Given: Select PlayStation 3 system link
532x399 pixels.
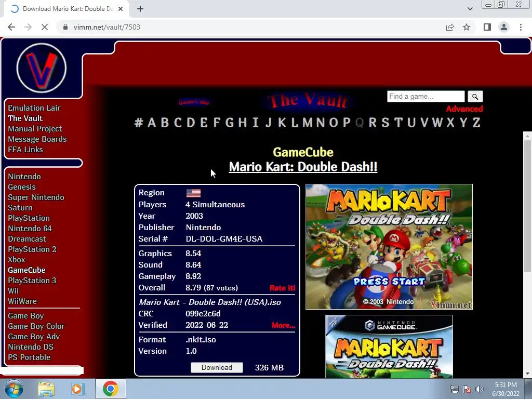Looking at the screenshot, I should click(x=32, y=281).
